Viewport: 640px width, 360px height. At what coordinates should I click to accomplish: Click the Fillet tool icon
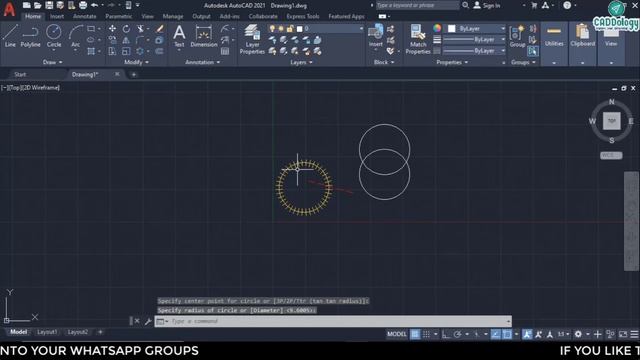point(140,40)
